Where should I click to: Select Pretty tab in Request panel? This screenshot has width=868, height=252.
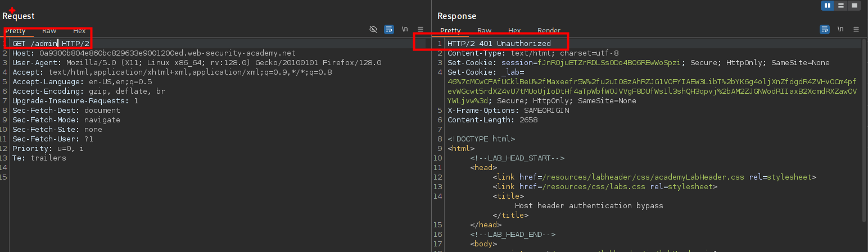click(x=16, y=31)
